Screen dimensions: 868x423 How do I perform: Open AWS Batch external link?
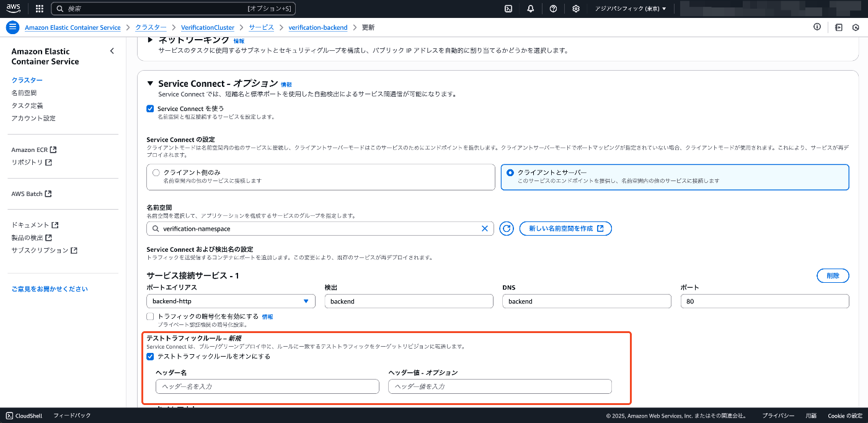point(32,194)
